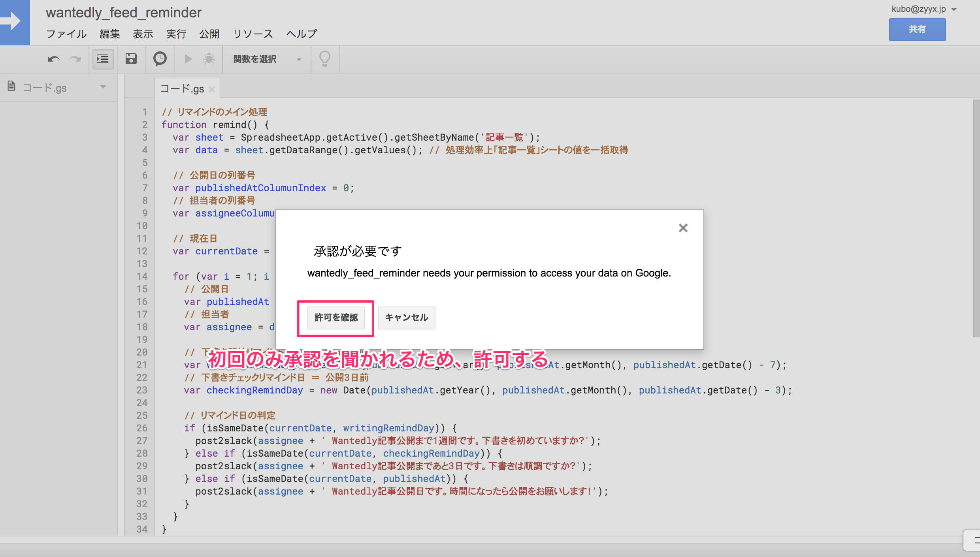Open the ファイル menu
980x557 pixels.
66,34
